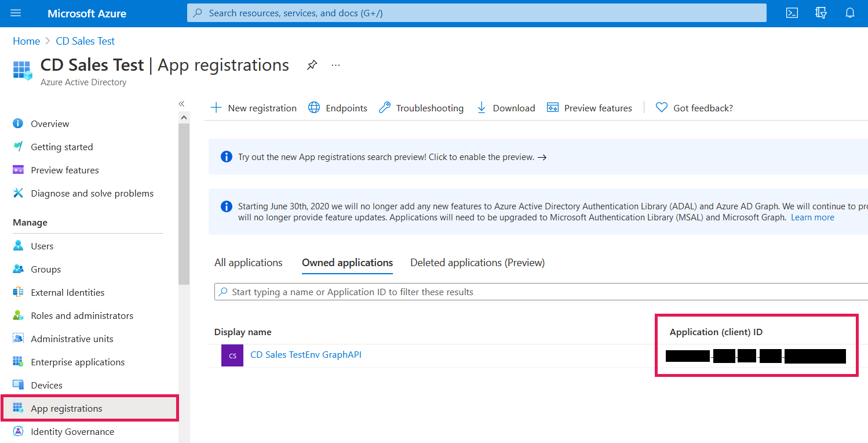868x443 pixels.
Task: Click the External Identities icon
Action: 18,292
